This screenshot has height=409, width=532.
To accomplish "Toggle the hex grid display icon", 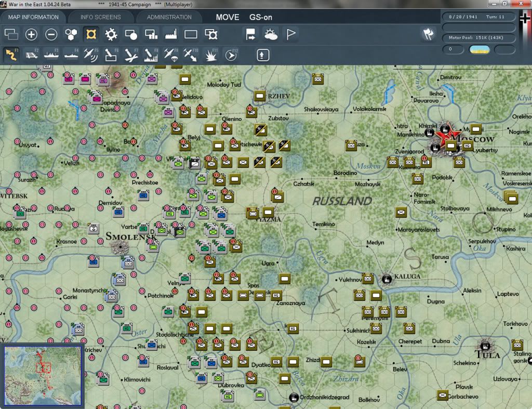I will tap(71, 34).
